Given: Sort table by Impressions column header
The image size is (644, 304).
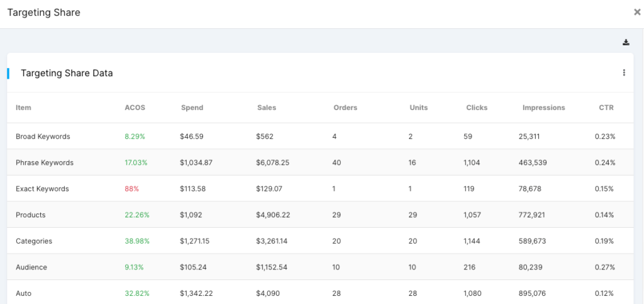Looking at the screenshot, I should coord(543,108).
